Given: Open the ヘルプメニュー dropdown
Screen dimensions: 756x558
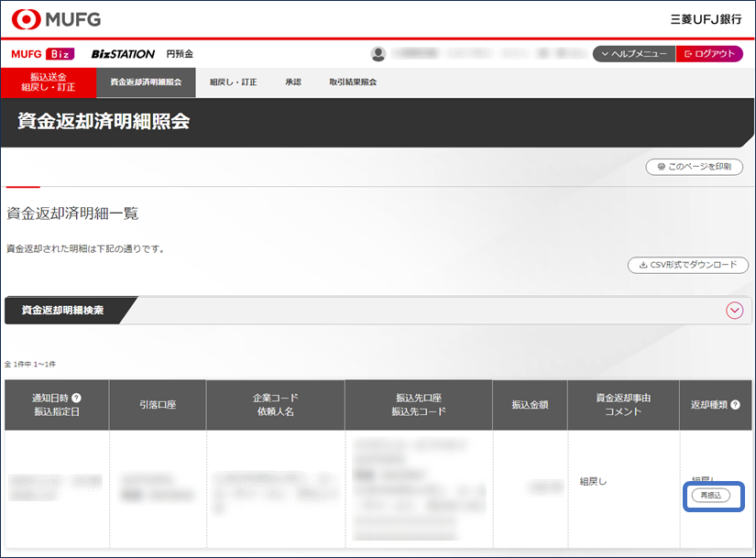Looking at the screenshot, I should [x=633, y=54].
